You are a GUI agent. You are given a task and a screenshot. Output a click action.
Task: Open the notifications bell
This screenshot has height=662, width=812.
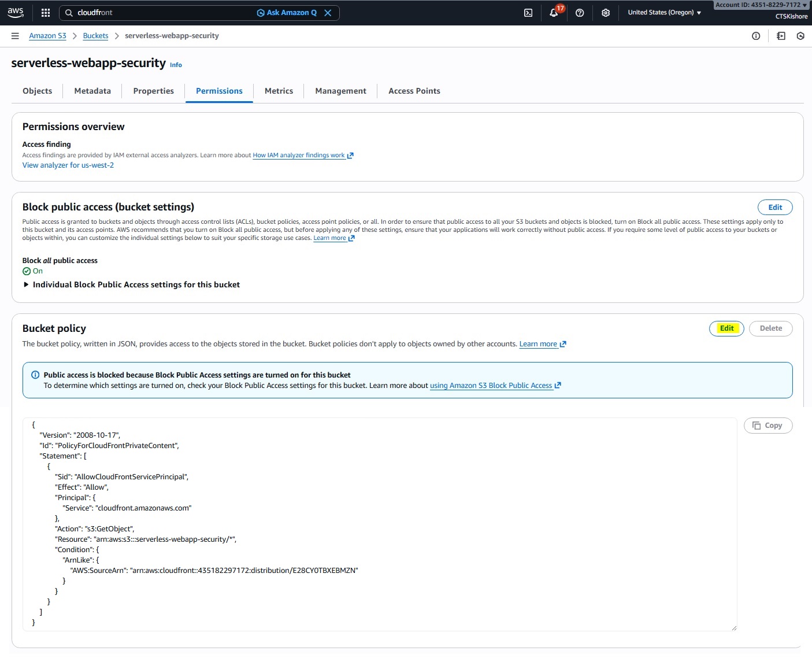554,13
